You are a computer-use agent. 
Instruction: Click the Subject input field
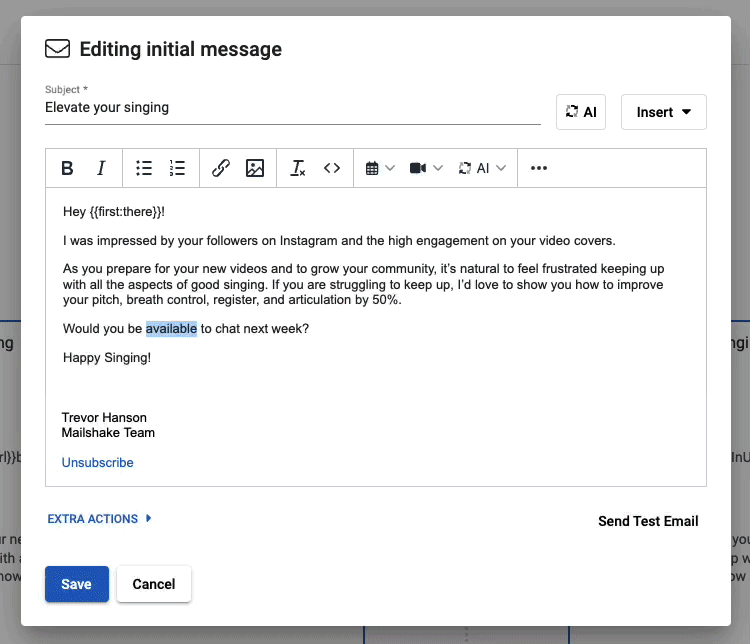click(293, 108)
